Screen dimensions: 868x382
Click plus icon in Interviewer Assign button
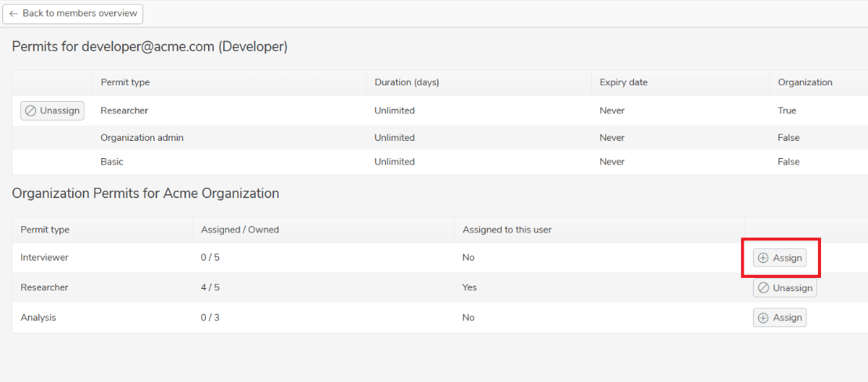click(763, 258)
